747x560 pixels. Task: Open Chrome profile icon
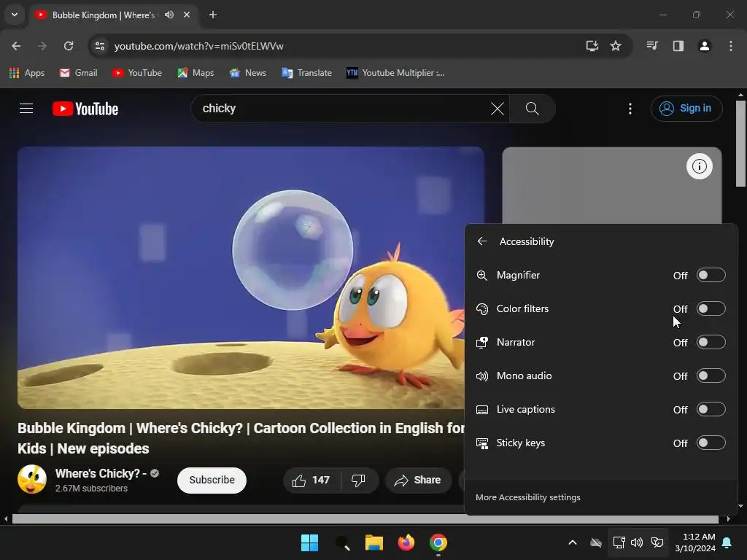(x=704, y=46)
